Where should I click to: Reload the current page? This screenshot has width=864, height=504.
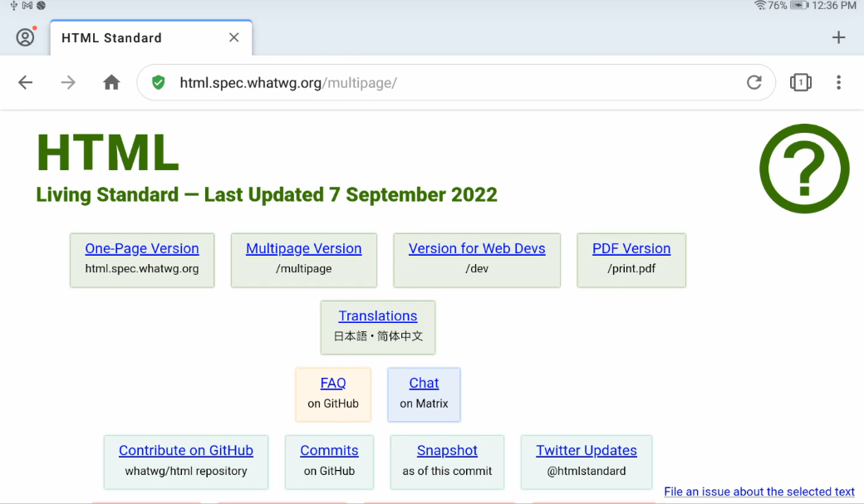tap(754, 82)
